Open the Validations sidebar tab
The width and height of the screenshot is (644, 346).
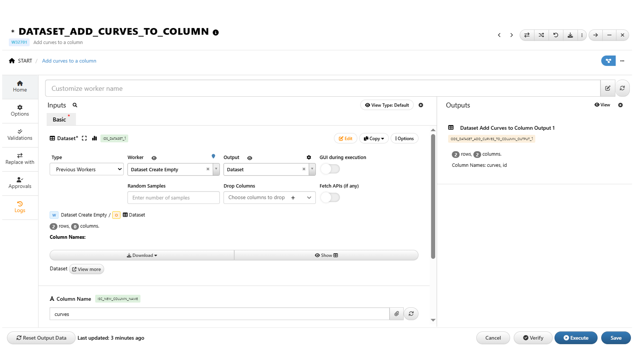point(20,134)
